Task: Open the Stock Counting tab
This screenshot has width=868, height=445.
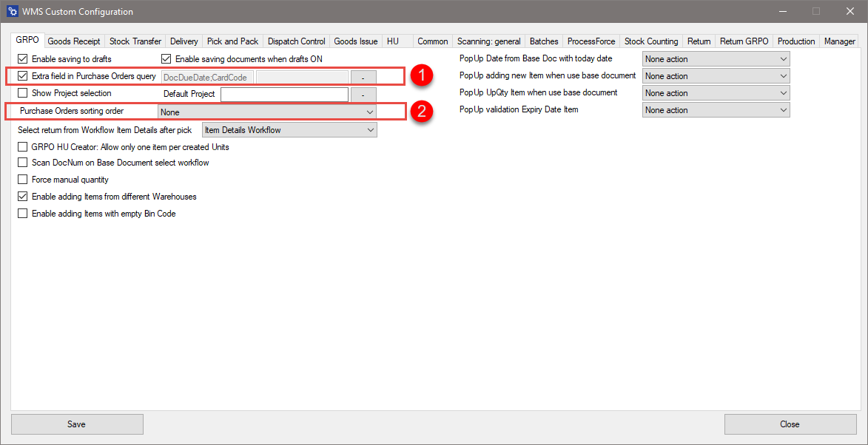Action: tap(651, 41)
